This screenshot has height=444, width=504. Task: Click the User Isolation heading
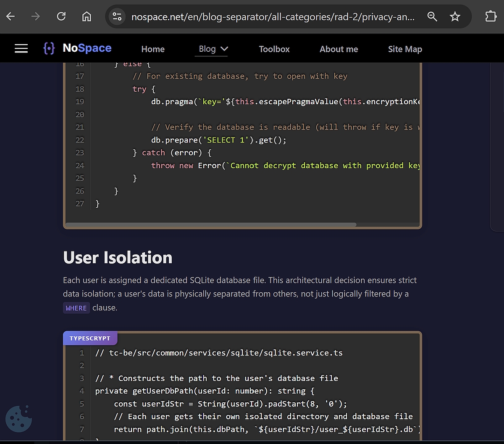pyautogui.click(x=118, y=257)
